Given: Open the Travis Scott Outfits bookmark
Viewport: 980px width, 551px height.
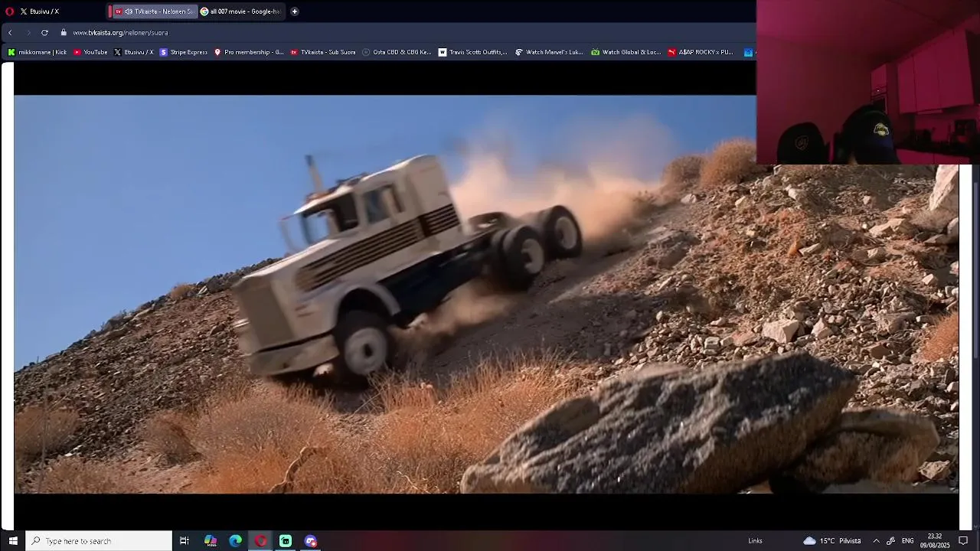Looking at the screenshot, I should coord(472,52).
